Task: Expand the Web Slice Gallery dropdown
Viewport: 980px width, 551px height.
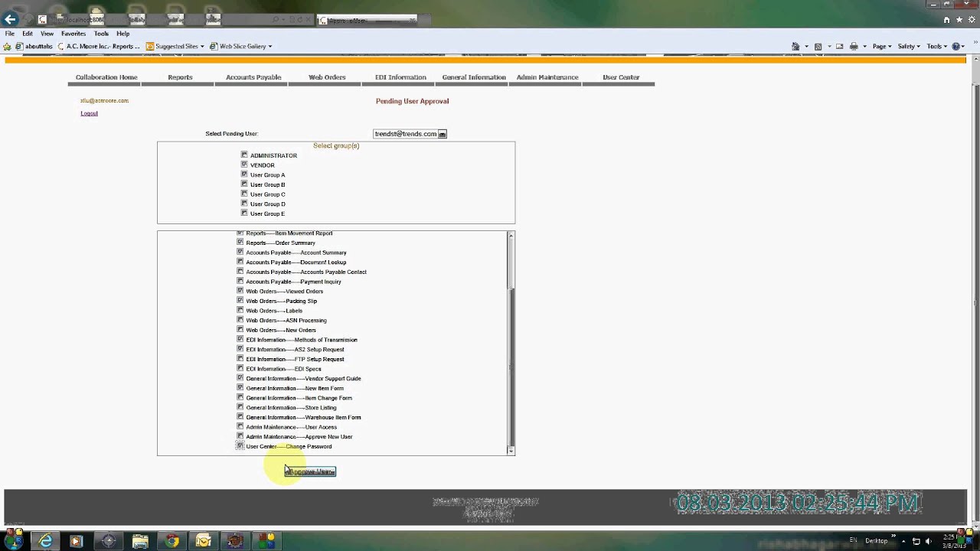Action: [x=269, y=47]
